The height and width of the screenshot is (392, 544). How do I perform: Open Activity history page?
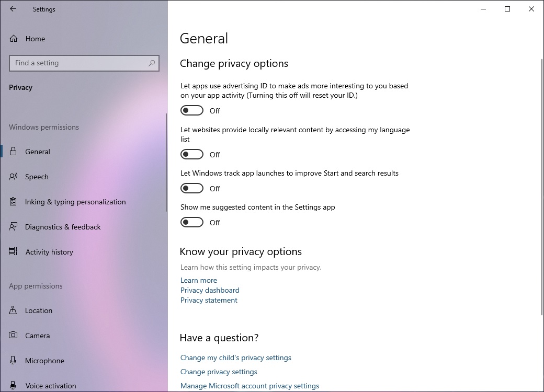[x=83, y=251]
